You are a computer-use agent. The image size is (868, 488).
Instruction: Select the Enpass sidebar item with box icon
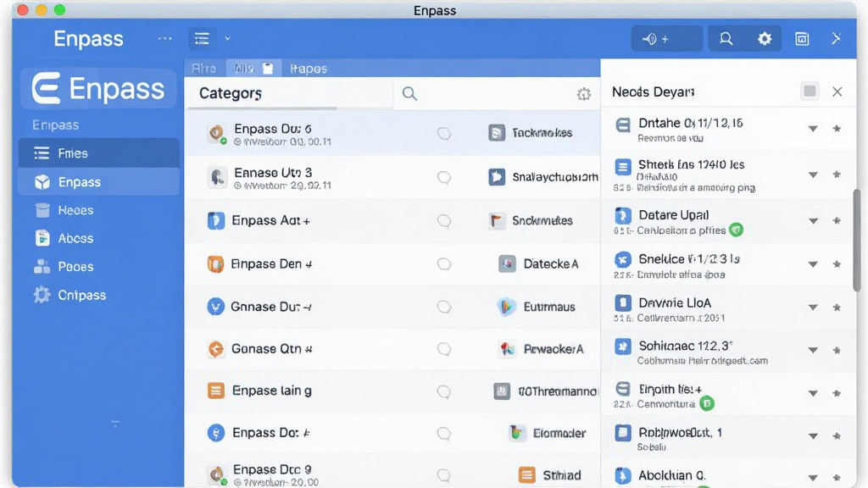point(98,182)
